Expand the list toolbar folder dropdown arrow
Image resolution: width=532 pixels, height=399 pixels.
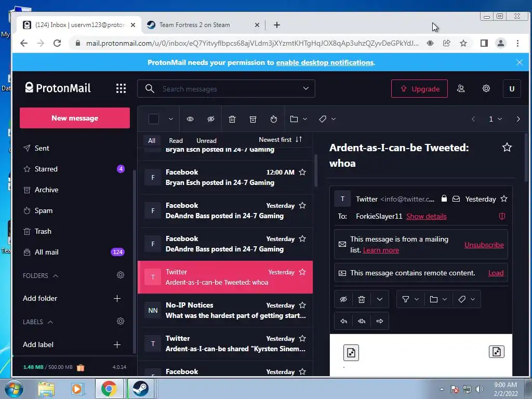pyautogui.click(x=304, y=119)
